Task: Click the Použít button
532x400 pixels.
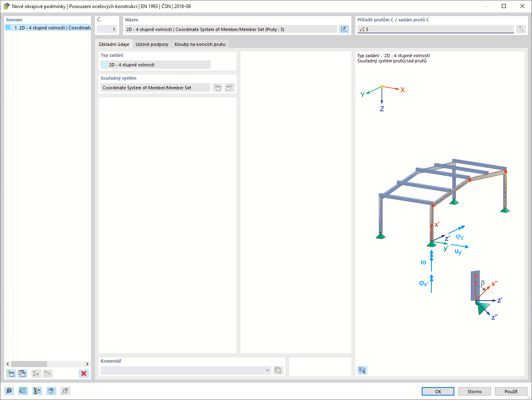Action: coord(511,391)
